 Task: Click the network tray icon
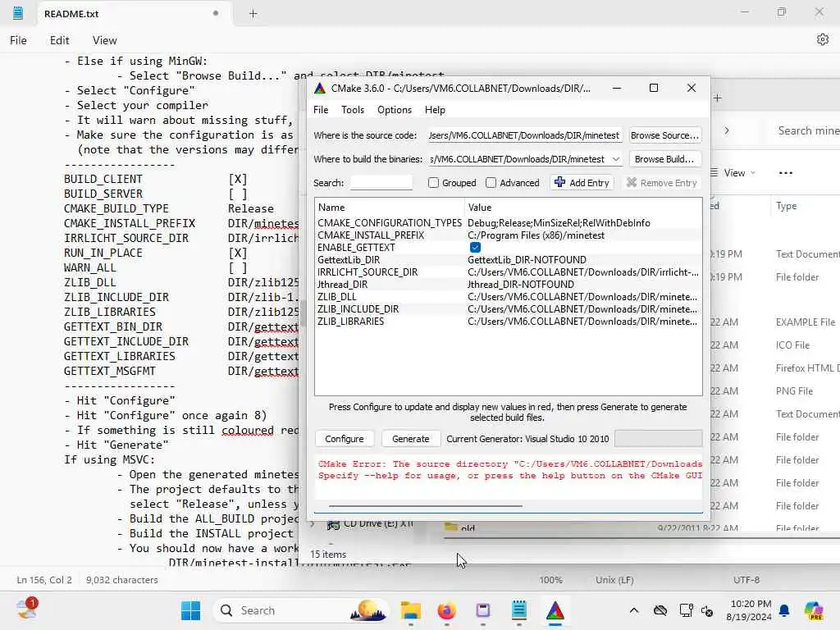(686, 610)
